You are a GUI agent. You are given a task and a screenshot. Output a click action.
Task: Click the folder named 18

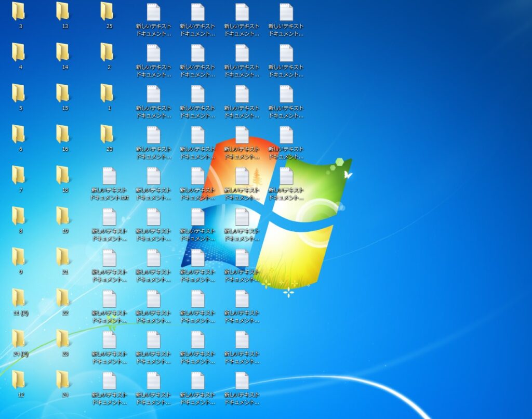pyautogui.click(x=63, y=176)
